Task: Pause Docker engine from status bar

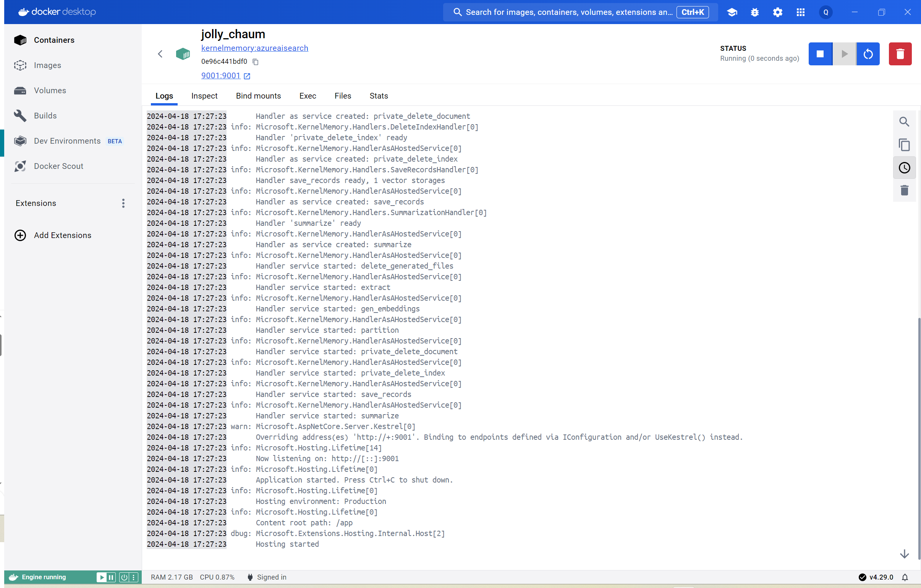Action: pyautogui.click(x=111, y=577)
